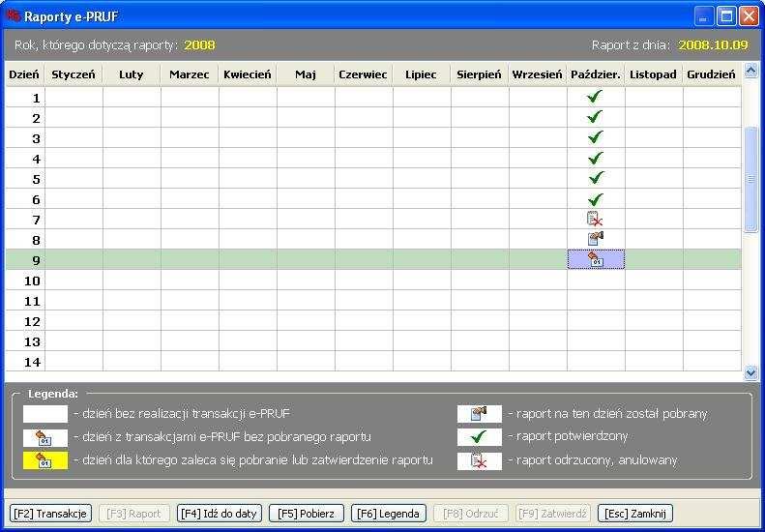Screen dimensions: 765x532
Task: Click the Kwiecień column header
Action: point(248,74)
